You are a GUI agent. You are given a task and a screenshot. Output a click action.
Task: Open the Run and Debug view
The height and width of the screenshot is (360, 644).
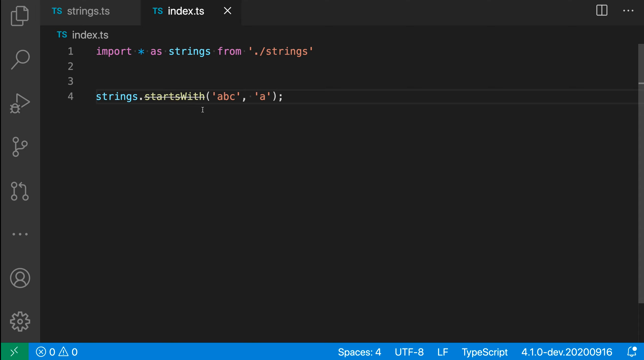tap(20, 103)
